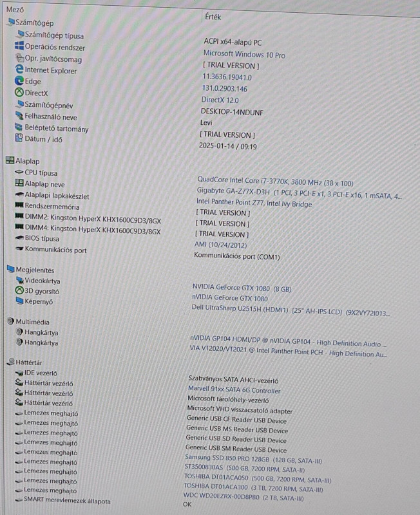Image resolution: width=420 pixels, height=515 pixels.
Task: Select the DESKTOP-14NDUNF value
Action: tap(232, 112)
